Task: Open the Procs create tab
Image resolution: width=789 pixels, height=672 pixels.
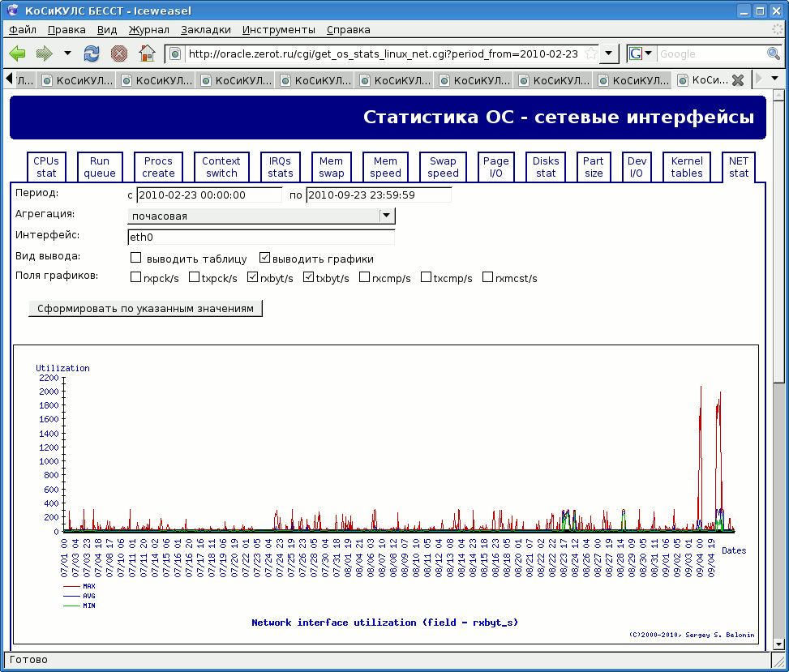Action: coord(158,167)
